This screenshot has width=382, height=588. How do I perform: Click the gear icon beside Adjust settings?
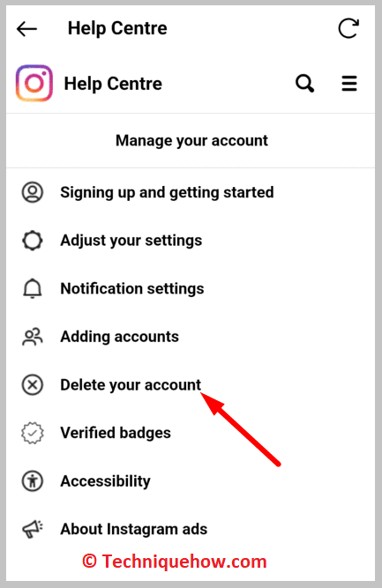click(33, 241)
